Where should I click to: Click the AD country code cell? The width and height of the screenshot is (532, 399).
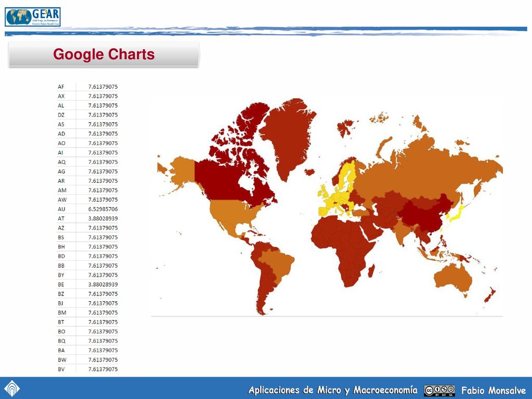[x=61, y=134]
